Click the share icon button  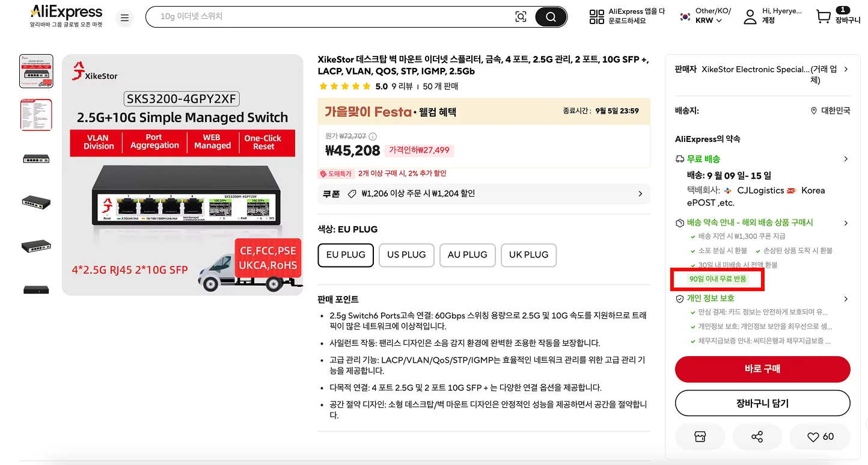point(757,437)
